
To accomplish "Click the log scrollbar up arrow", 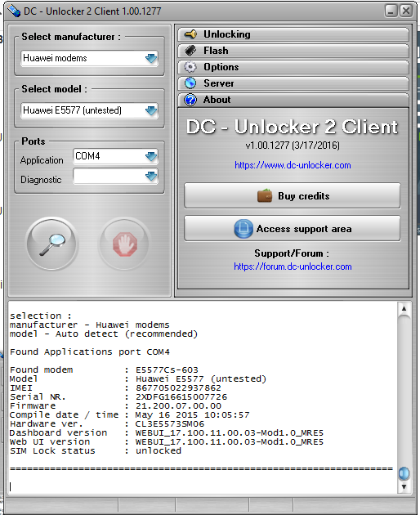I will 404,309.
